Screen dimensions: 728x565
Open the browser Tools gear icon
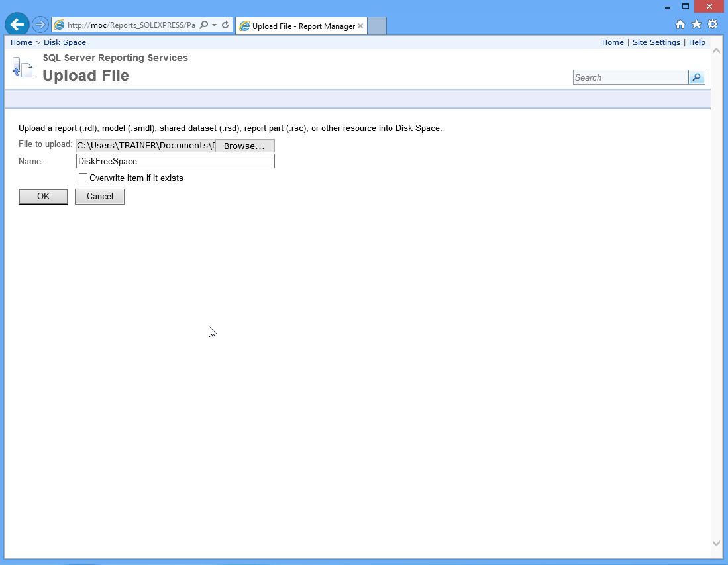tap(713, 25)
